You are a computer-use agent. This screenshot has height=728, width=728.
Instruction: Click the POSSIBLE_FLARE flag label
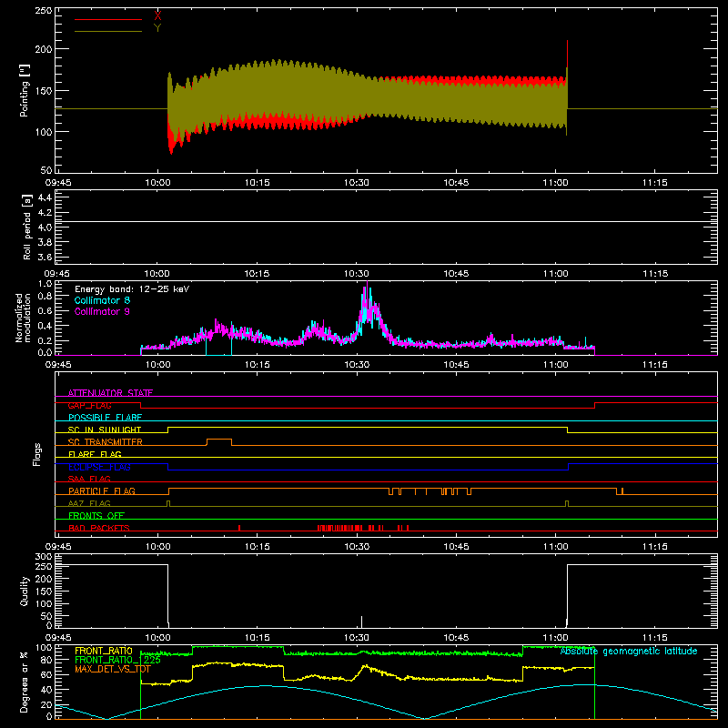pos(105,418)
